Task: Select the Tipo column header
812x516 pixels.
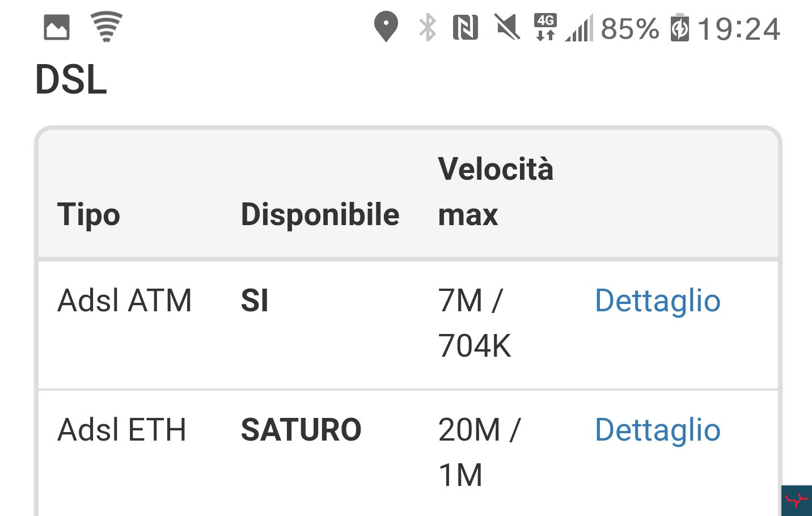Action: click(x=89, y=214)
